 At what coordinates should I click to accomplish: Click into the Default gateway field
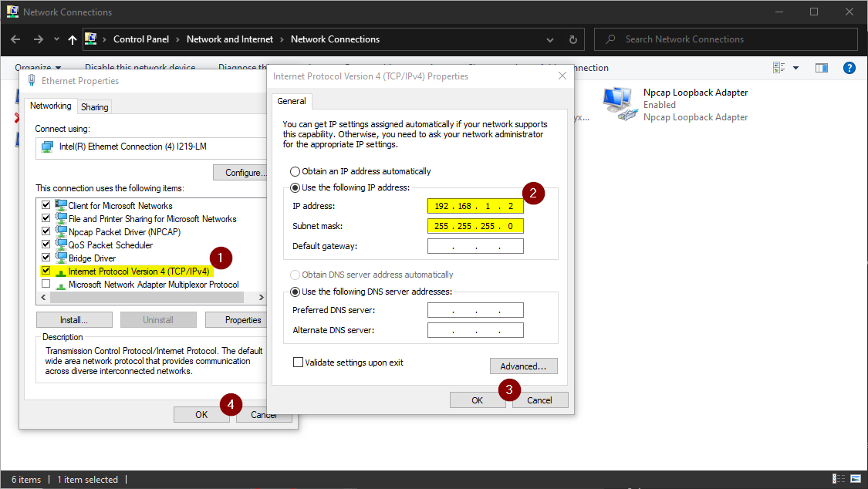pos(475,246)
